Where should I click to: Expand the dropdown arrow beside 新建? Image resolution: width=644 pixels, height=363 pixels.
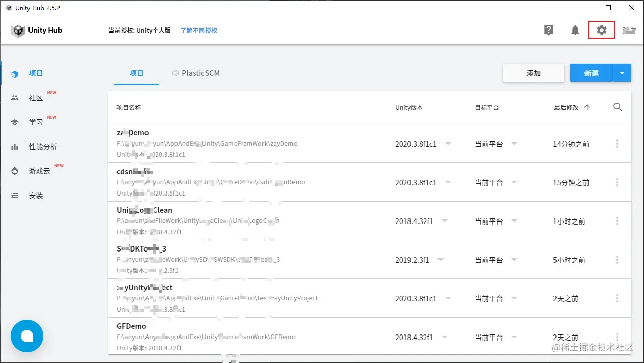click(622, 73)
